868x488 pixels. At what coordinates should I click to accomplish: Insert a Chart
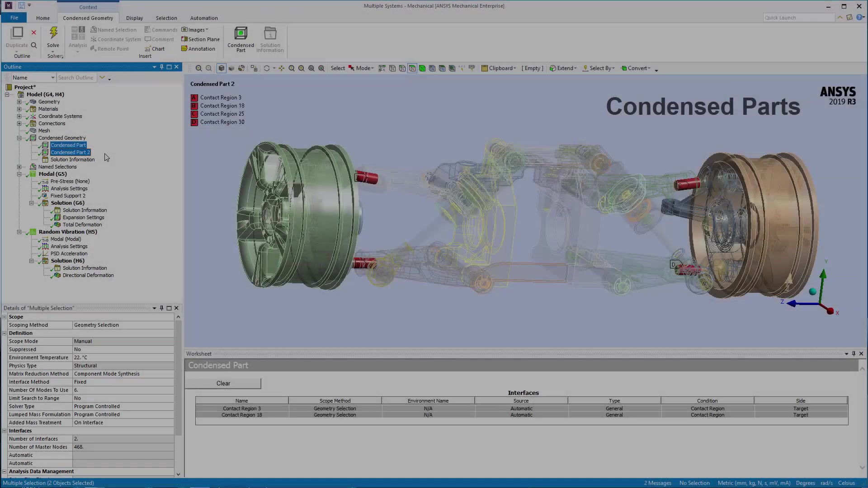coord(155,49)
